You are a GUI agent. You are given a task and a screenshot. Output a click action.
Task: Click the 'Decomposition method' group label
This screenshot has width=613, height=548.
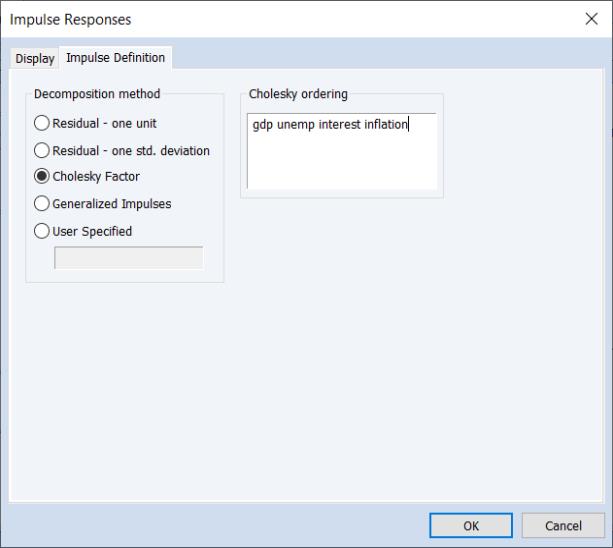pyautogui.click(x=97, y=94)
